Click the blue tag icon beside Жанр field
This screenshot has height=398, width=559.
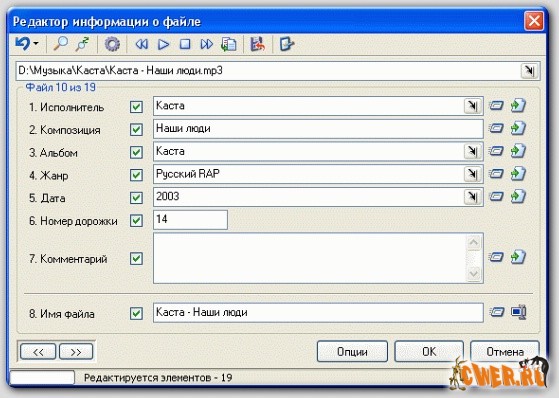pyautogui.click(x=496, y=174)
